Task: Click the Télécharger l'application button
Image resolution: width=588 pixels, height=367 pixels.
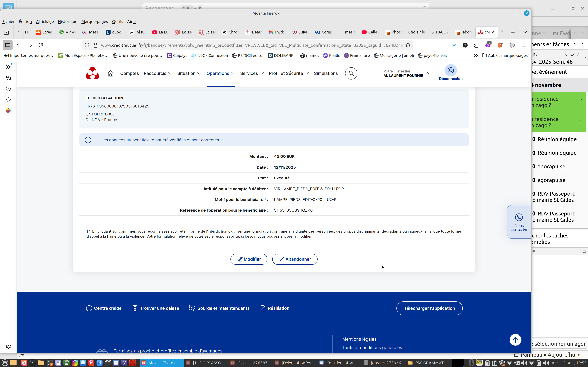Action: point(429,308)
